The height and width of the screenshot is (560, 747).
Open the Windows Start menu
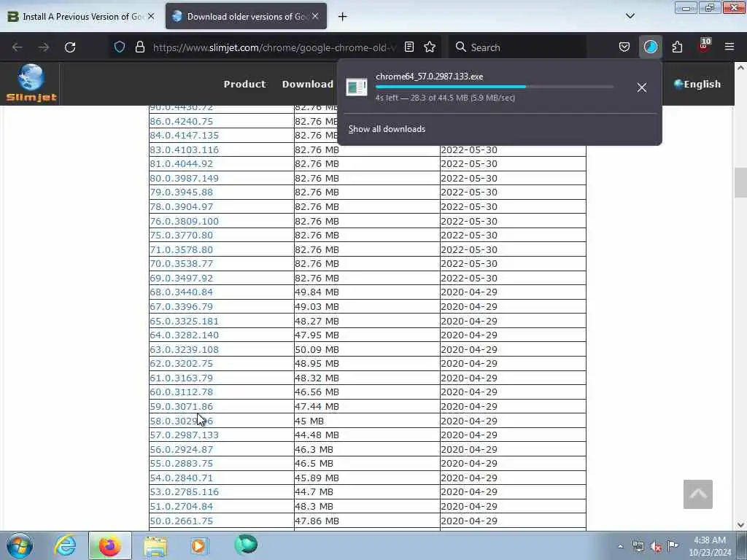pyautogui.click(x=20, y=545)
